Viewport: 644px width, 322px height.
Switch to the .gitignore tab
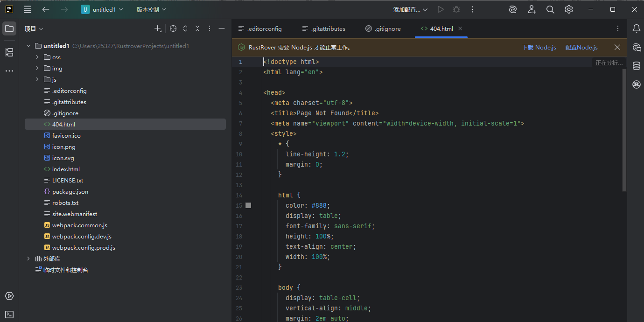click(x=383, y=28)
